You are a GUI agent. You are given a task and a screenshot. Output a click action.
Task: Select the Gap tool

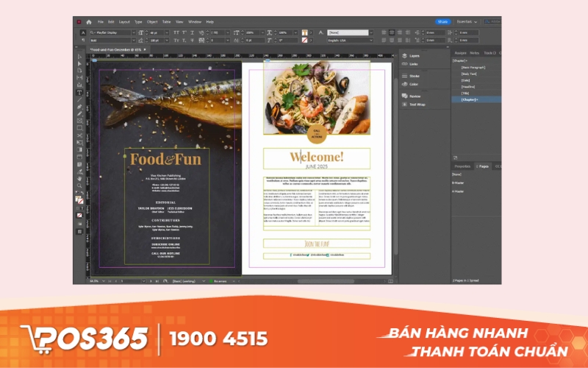pyautogui.click(x=79, y=78)
